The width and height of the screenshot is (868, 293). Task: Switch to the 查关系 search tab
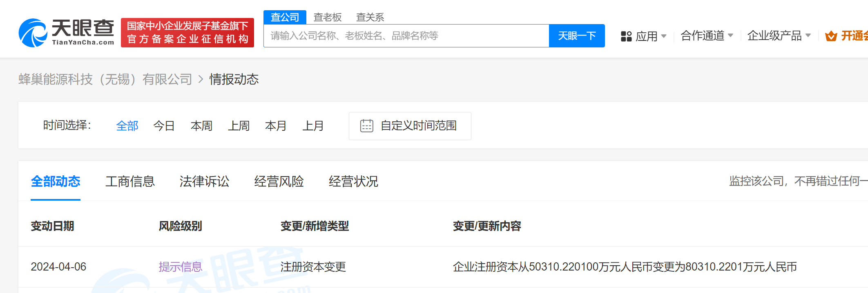coord(370,17)
